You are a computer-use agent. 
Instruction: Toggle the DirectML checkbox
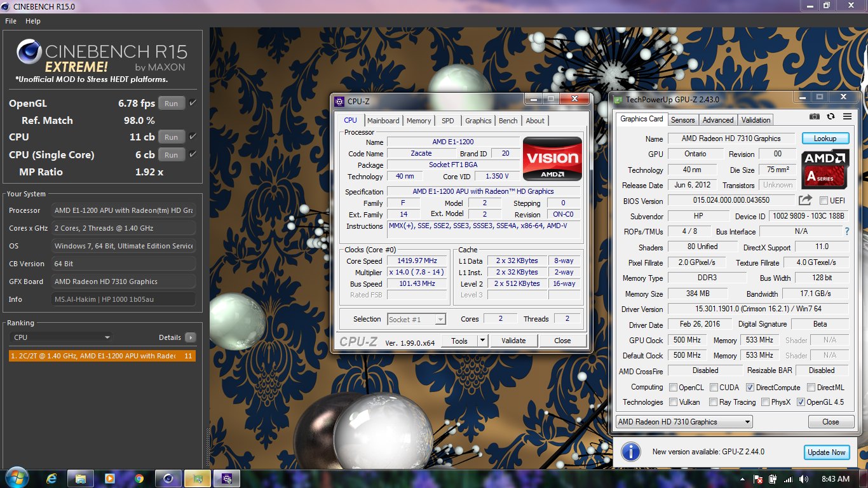811,387
